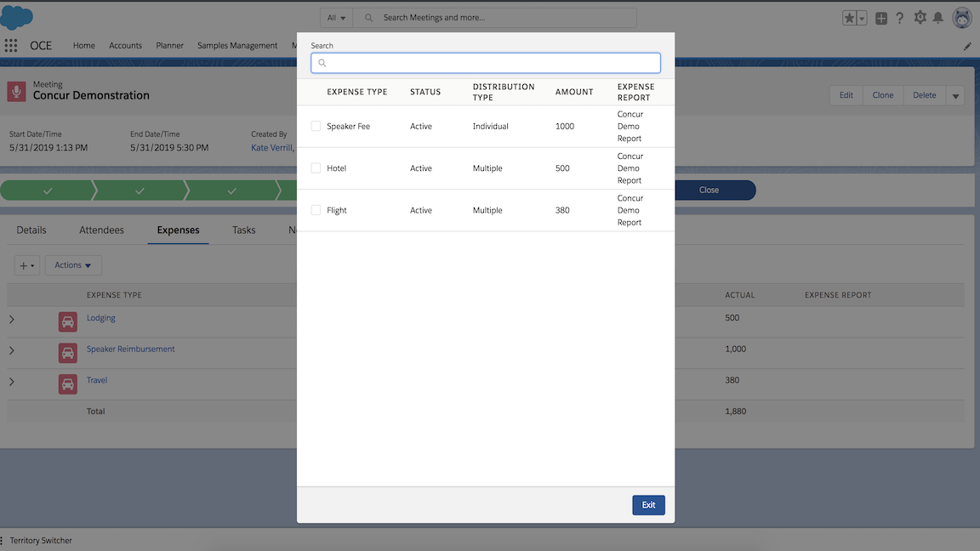The image size is (980, 551).
Task: Click the Speaker Reimbursement expense icon
Action: (x=67, y=353)
